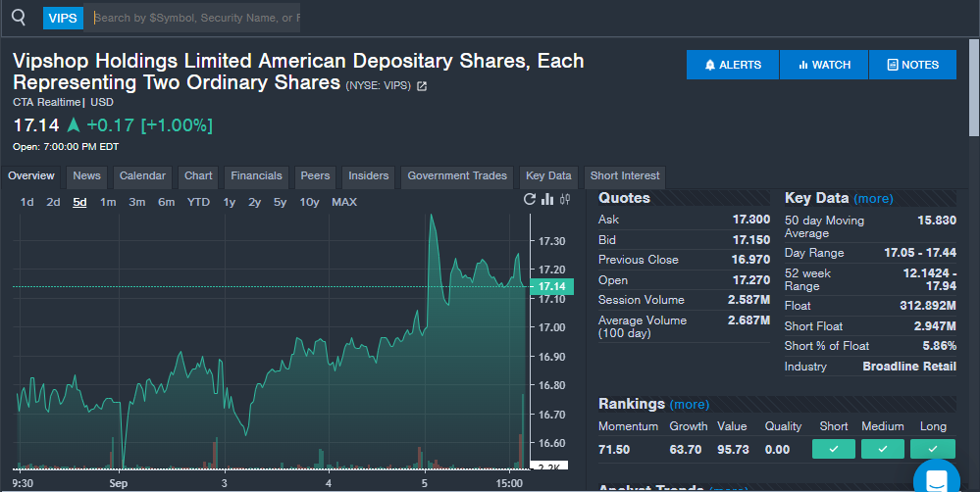Viewport: 980px width, 492px height.
Task: Click the Average Volume value 2.687M
Action: coord(748,320)
